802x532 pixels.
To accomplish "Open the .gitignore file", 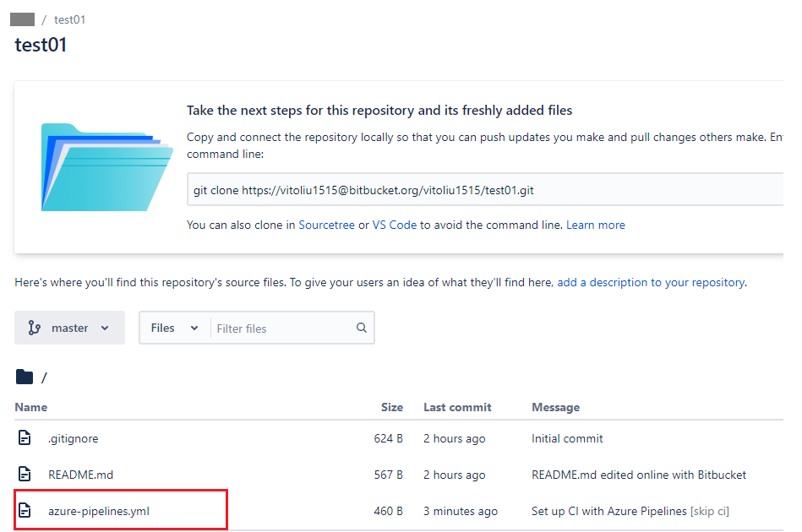I will point(73,438).
